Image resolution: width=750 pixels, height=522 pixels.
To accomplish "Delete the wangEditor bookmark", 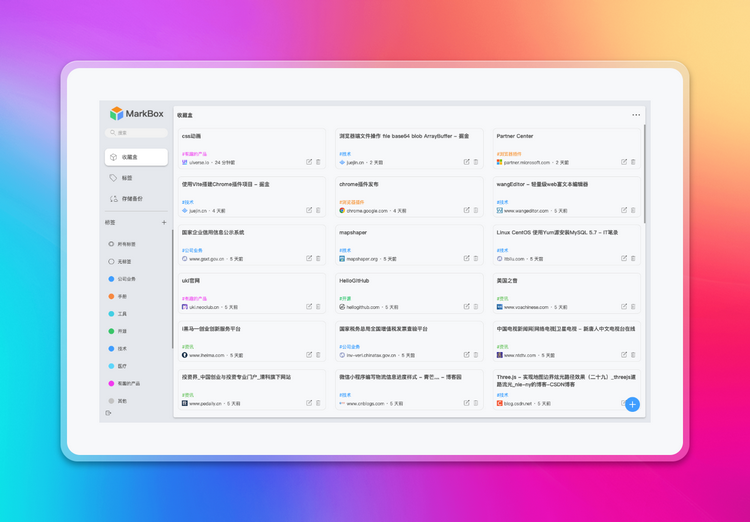I will click(x=633, y=210).
